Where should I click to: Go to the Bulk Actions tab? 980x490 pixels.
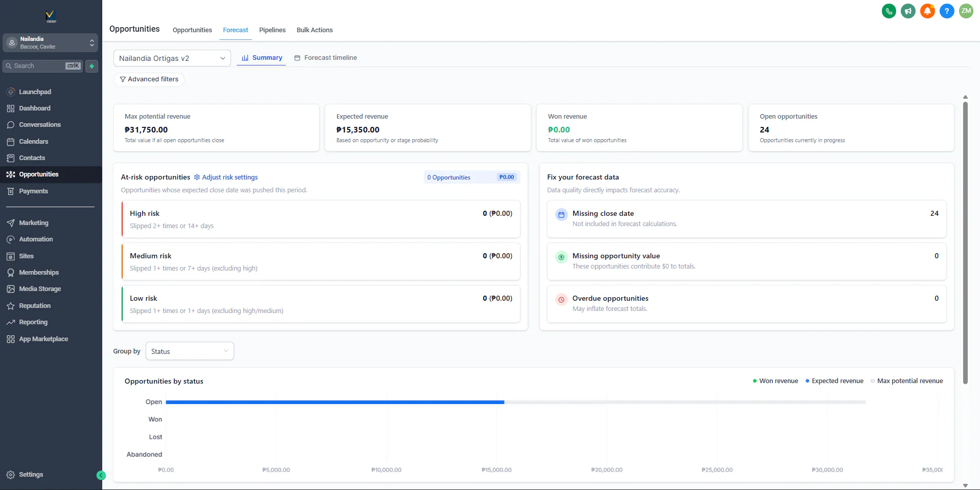pos(314,30)
